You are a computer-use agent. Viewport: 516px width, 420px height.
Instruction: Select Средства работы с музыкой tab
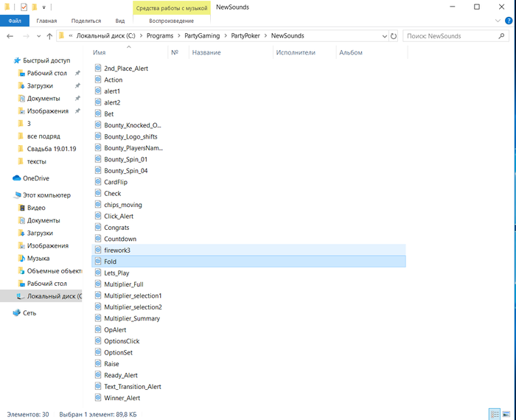(x=172, y=8)
